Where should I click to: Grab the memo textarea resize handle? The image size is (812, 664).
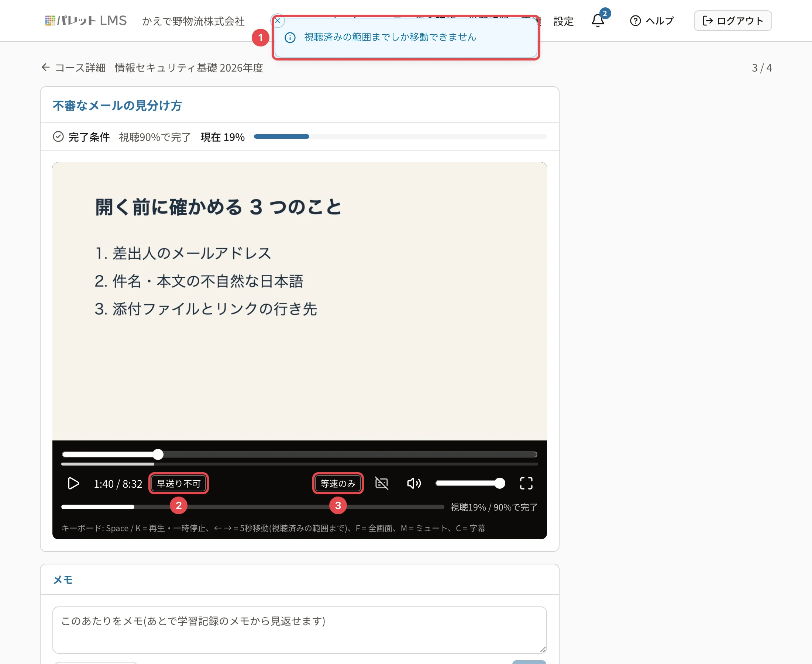[x=543, y=650]
